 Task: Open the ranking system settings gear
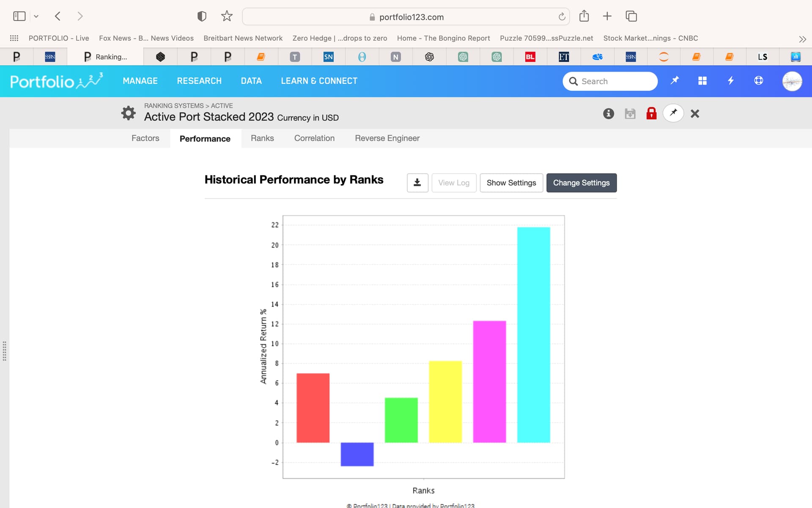click(128, 113)
